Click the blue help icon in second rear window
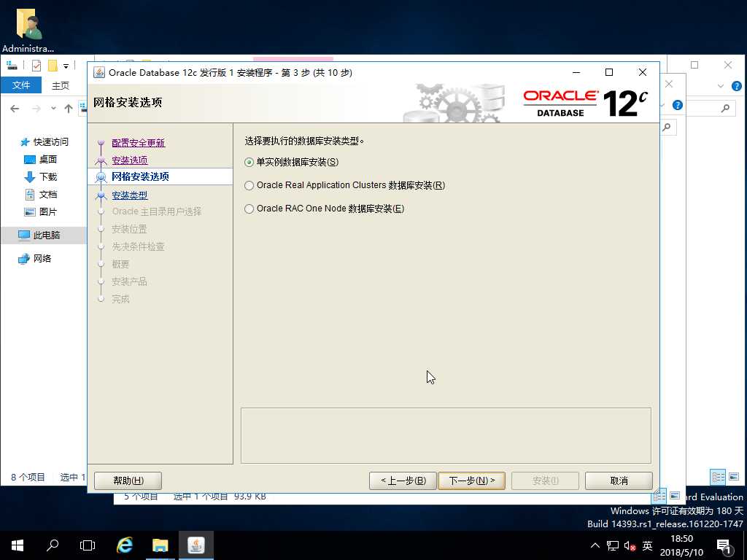 [x=678, y=105]
